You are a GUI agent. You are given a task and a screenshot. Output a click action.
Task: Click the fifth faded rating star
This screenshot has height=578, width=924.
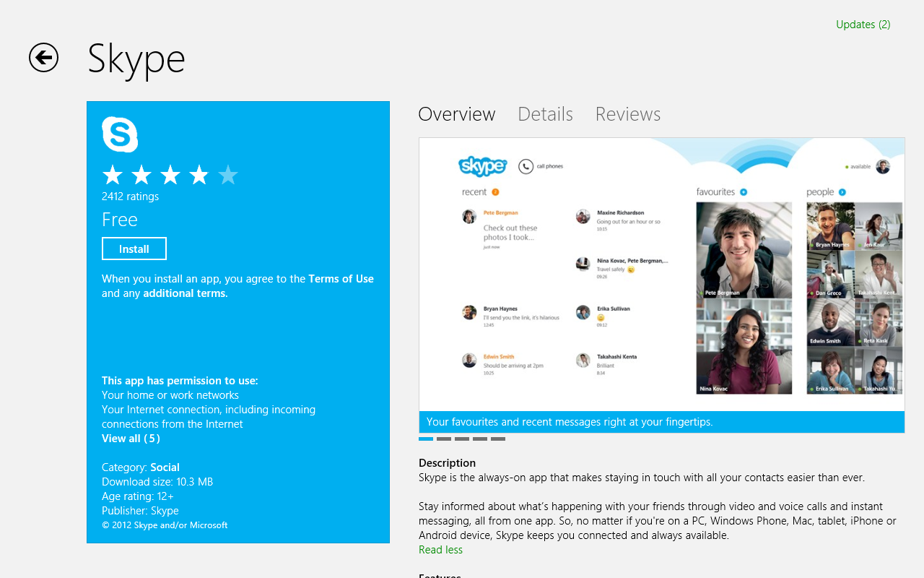point(228,175)
